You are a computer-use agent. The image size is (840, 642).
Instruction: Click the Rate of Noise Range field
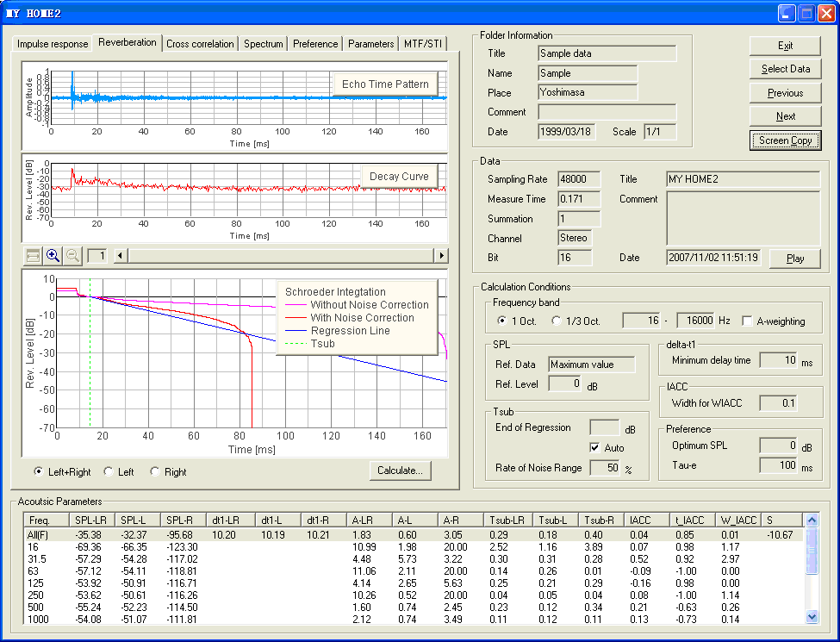605,468
